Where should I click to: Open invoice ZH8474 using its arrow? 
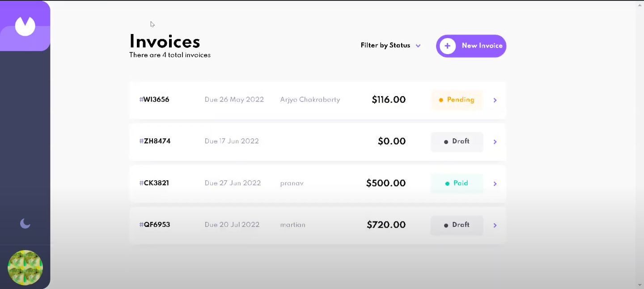495,142
